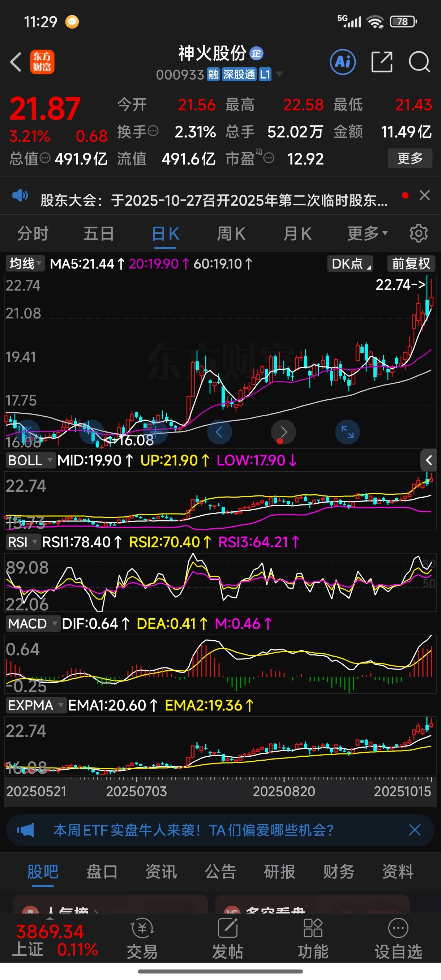Tap 设自选 in bottom bar

[x=398, y=938]
